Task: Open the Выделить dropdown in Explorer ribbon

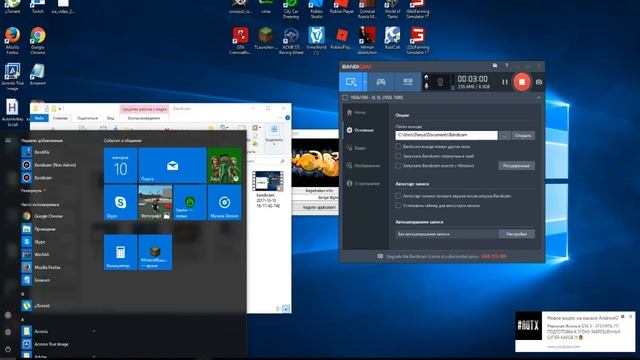Action: click(x=274, y=136)
